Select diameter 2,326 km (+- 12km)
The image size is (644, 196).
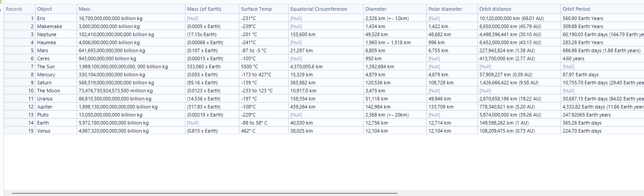[395, 18]
